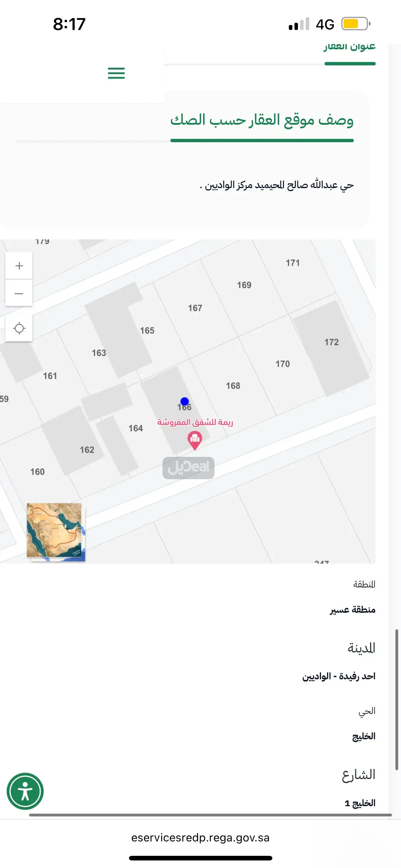Screen dimensions: 401x868
Task: Select the blue location dot on plot 166
Action: (x=184, y=401)
